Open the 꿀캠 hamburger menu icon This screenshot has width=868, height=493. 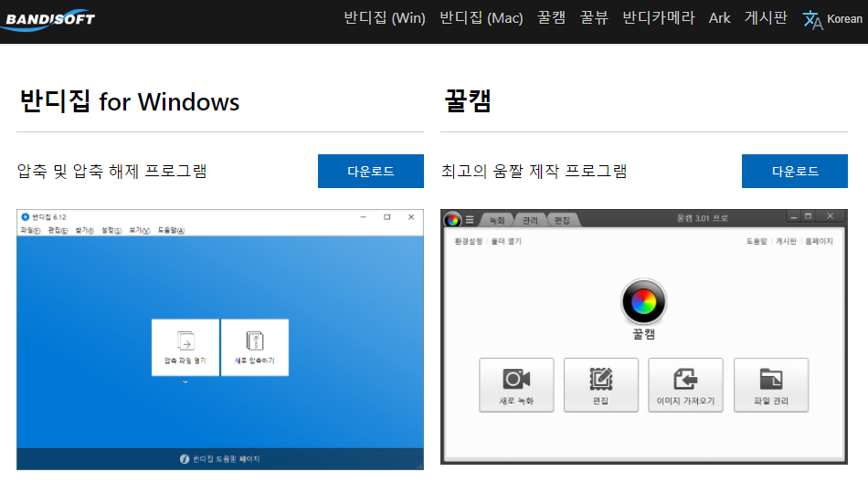(470, 220)
